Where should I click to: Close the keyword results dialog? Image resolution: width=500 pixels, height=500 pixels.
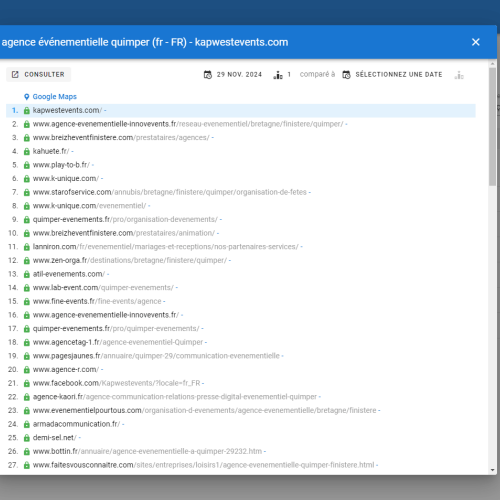pyautogui.click(x=476, y=42)
